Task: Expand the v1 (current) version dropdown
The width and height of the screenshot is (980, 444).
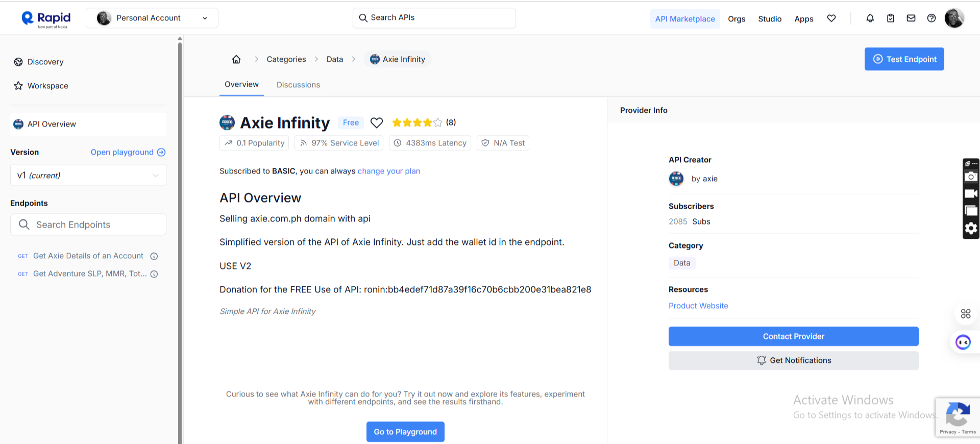Action: (x=88, y=175)
